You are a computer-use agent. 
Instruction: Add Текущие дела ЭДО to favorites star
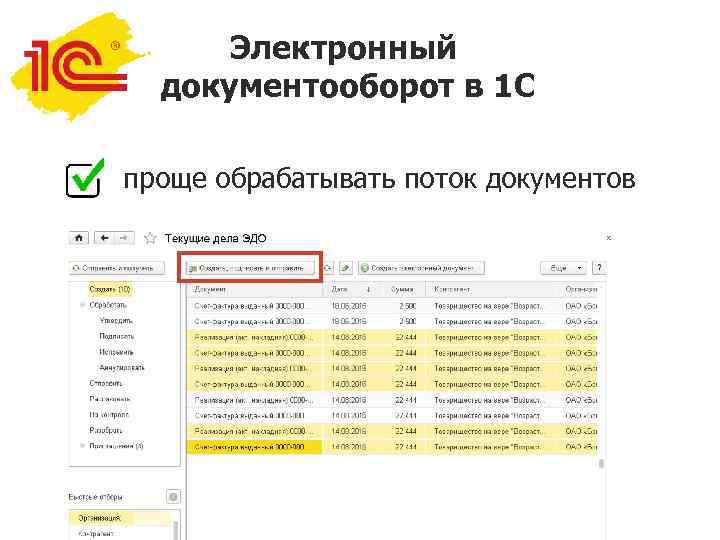point(150,238)
